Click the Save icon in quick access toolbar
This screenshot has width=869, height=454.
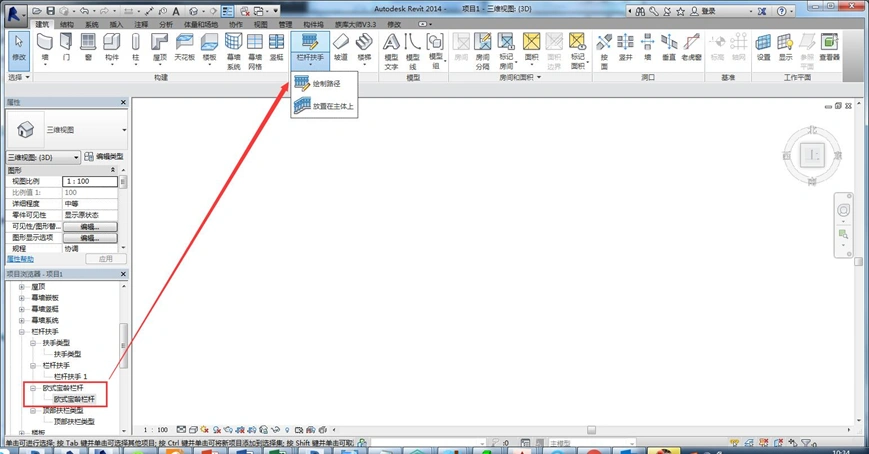50,11
